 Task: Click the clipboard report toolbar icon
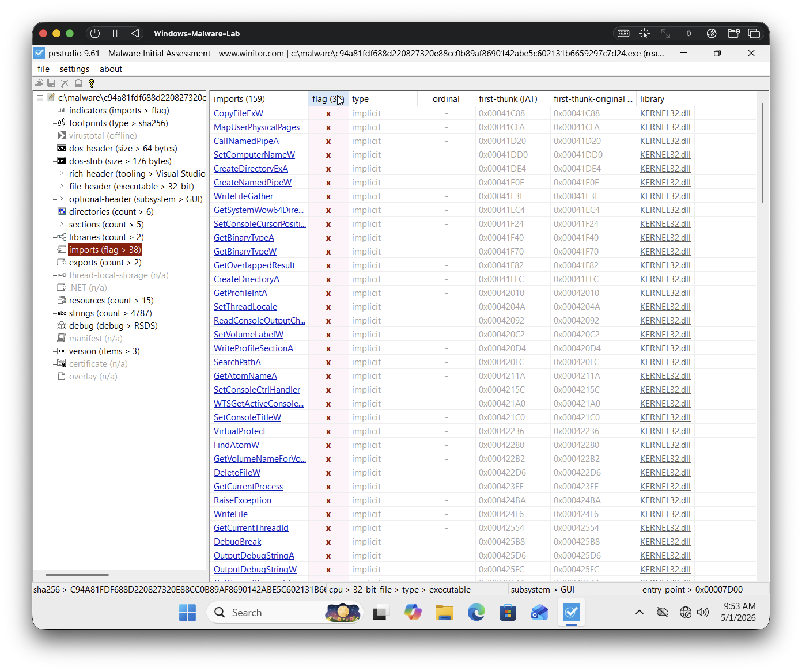(78, 83)
